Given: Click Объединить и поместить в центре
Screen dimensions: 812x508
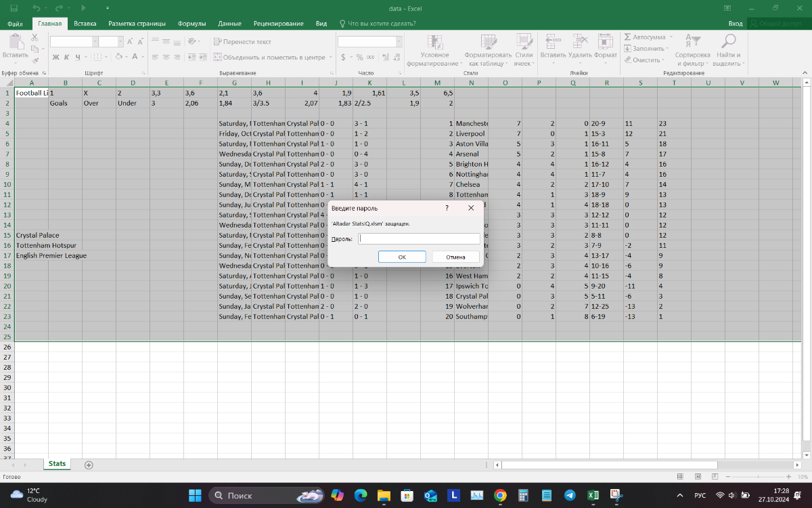Looking at the screenshot, I should pos(269,57).
